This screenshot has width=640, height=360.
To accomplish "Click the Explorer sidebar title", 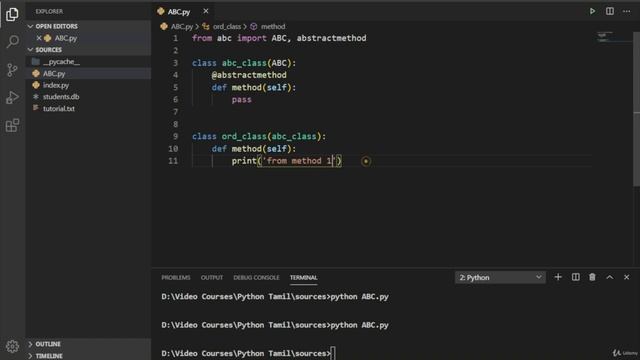I will [49, 11].
